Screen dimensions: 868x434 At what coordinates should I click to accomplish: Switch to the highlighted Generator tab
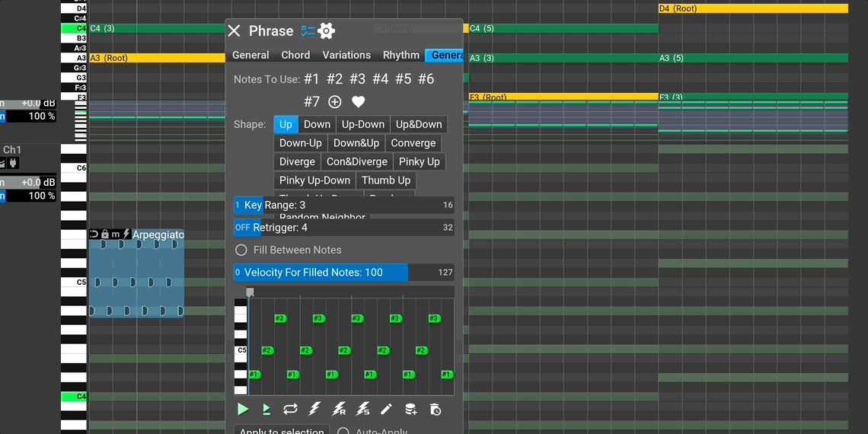[445, 56]
